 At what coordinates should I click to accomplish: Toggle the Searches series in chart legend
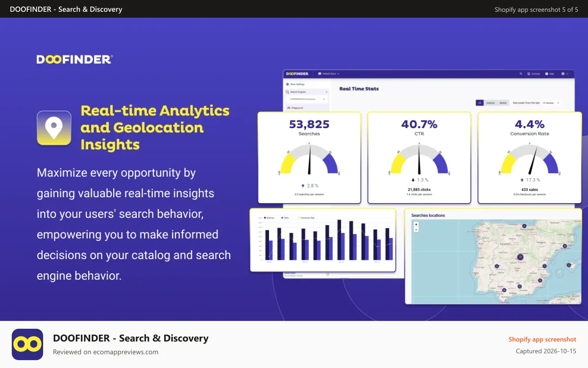click(269, 218)
